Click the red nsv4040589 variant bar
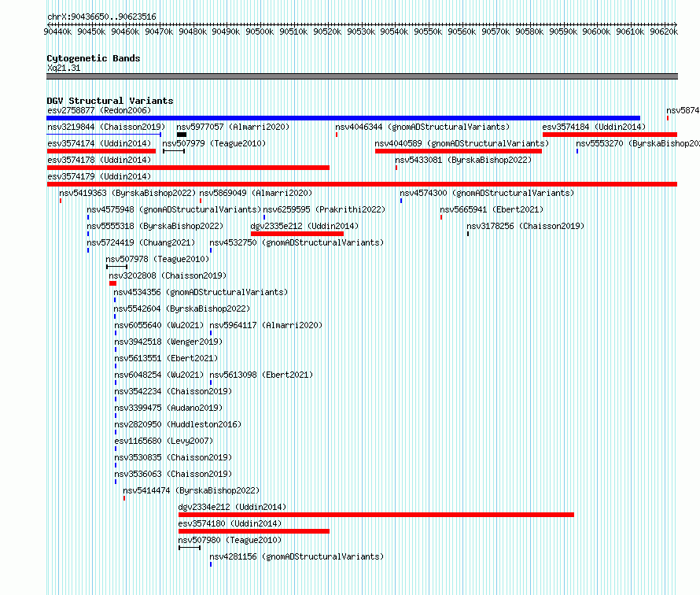The image size is (700, 595). [459, 151]
